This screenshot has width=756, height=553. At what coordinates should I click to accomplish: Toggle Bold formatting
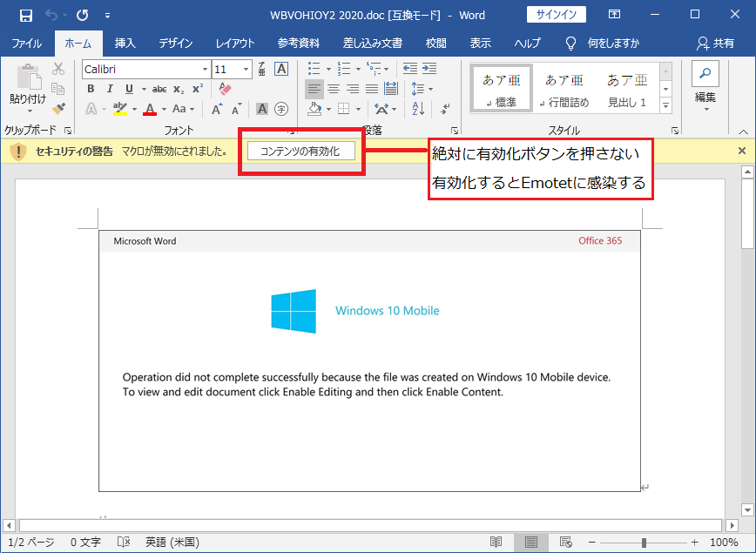(91, 89)
